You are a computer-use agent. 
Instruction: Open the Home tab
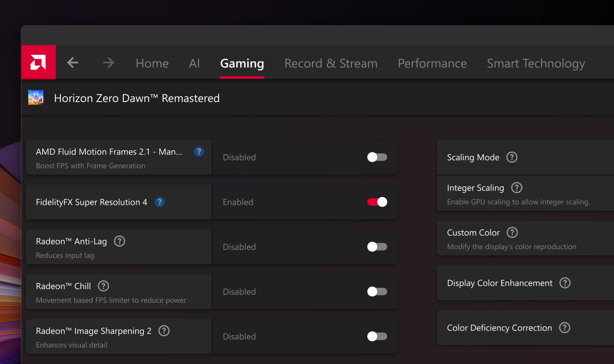pyautogui.click(x=152, y=63)
